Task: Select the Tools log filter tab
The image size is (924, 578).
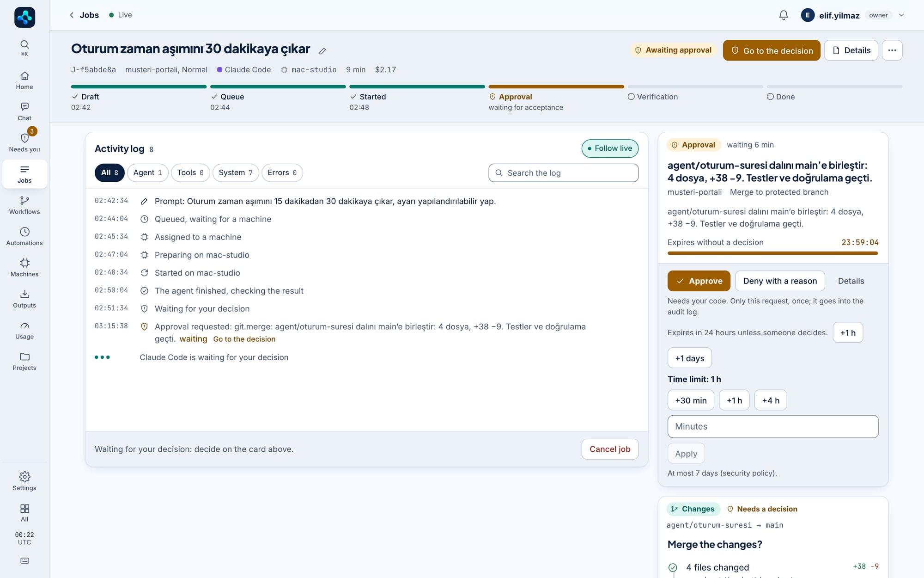Action: pos(190,172)
